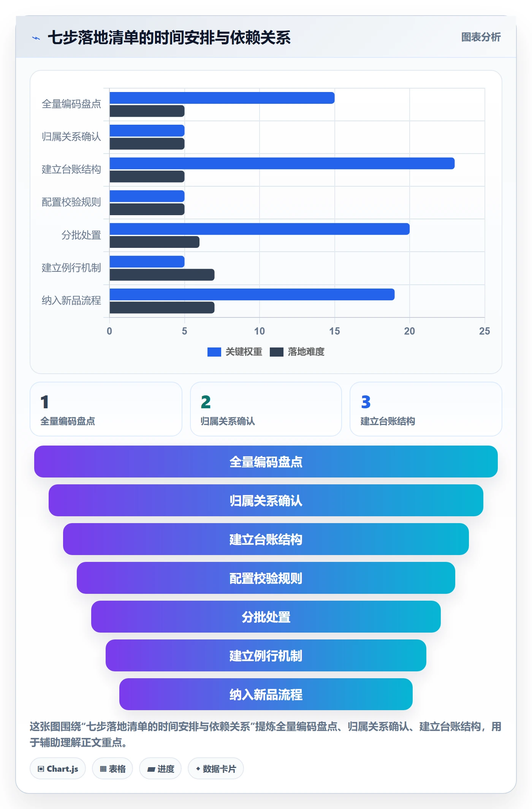
Task: Click the 归属关系确认 funnel bar
Action: (266, 500)
